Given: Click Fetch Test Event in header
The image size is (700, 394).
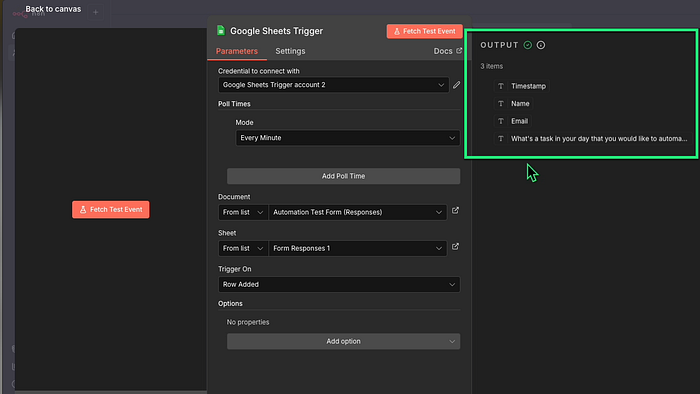Looking at the screenshot, I should pyautogui.click(x=424, y=31).
